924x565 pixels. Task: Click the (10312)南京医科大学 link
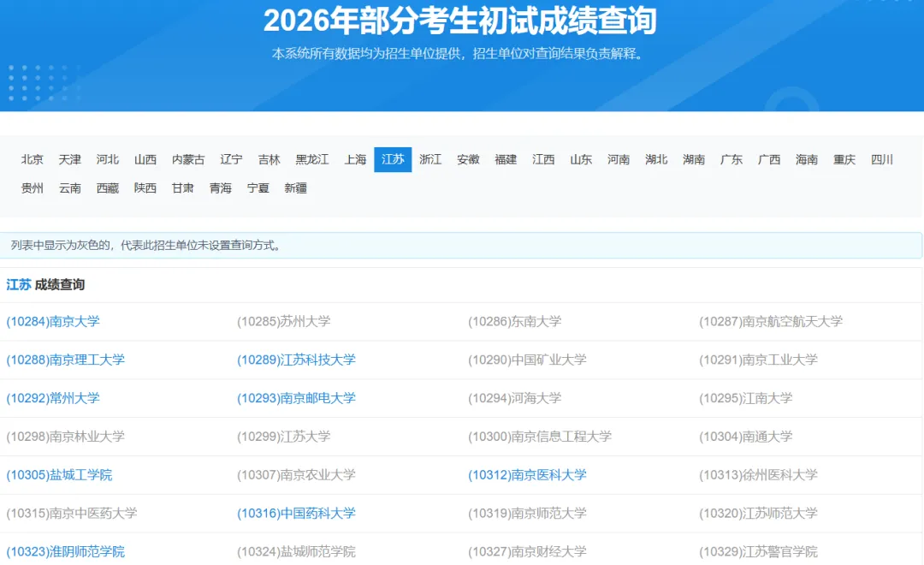point(527,475)
